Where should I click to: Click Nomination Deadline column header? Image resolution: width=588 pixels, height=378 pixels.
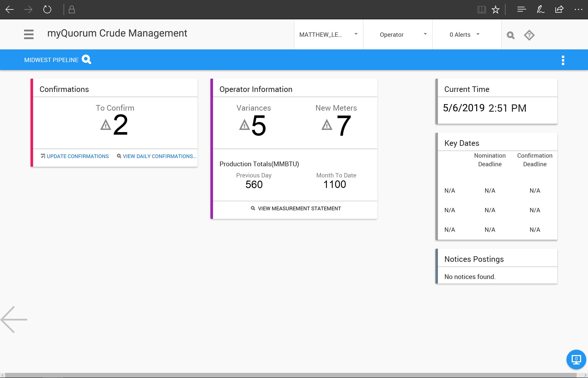point(490,160)
